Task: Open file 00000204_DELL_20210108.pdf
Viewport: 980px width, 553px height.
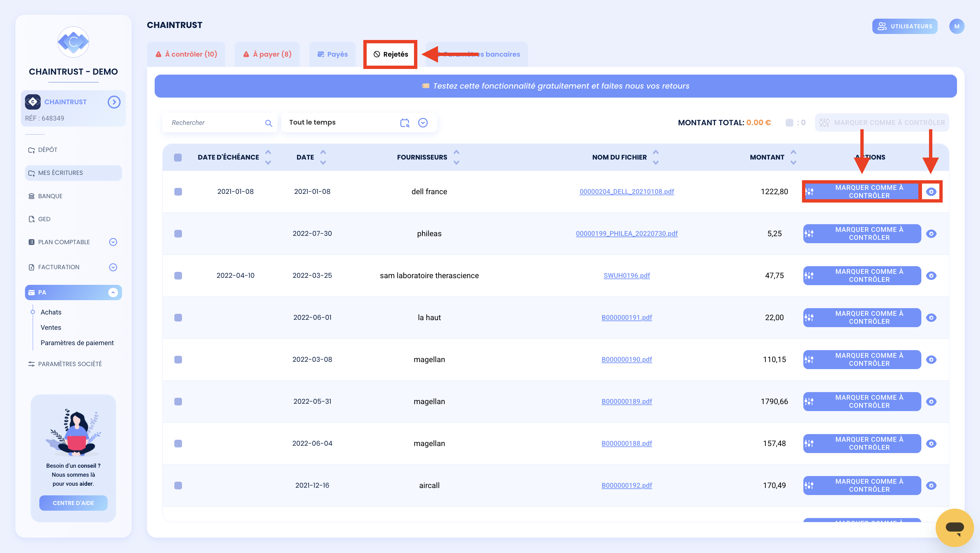Action: click(627, 192)
